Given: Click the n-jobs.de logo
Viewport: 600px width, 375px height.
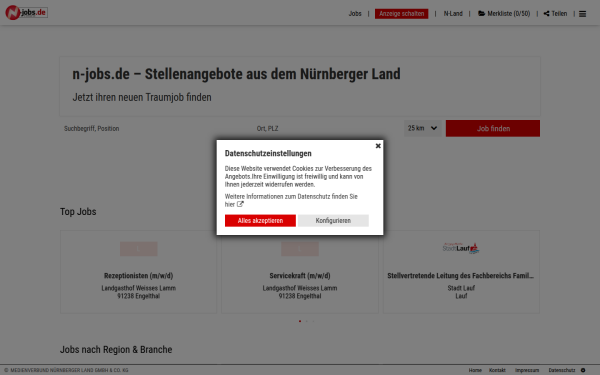Looking at the screenshot, I should pyautogui.click(x=26, y=13).
